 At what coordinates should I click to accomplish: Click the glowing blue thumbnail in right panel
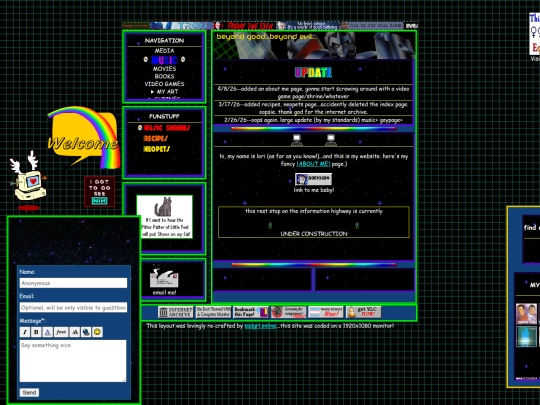(526, 336)
